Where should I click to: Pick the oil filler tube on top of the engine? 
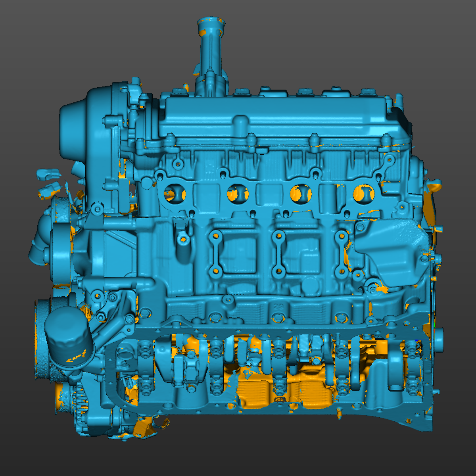(211, 56)
